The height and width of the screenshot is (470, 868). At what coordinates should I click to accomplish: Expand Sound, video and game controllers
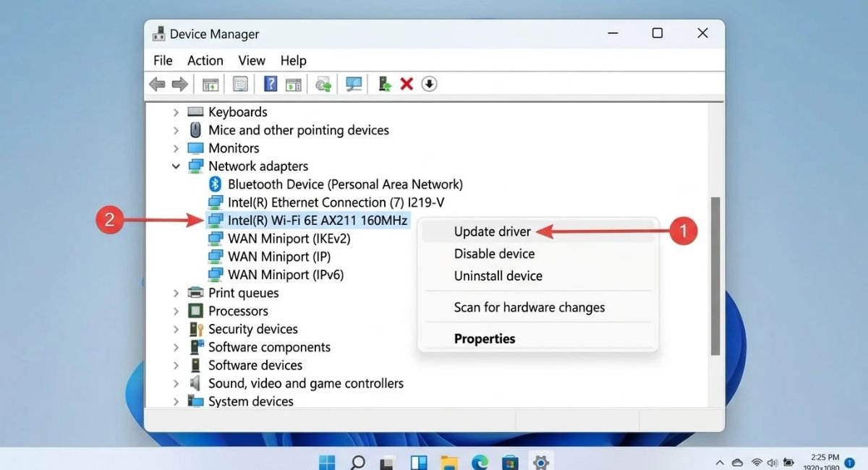[176, 383]
